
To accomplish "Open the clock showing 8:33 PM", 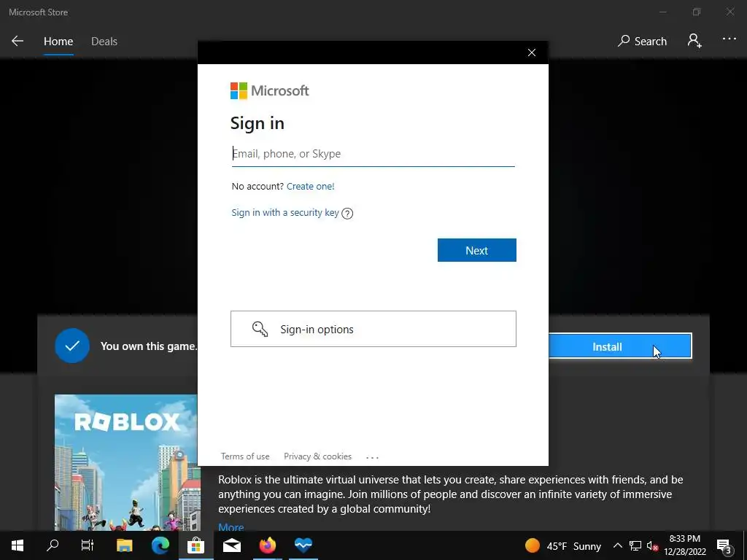I will click(684, 545).
